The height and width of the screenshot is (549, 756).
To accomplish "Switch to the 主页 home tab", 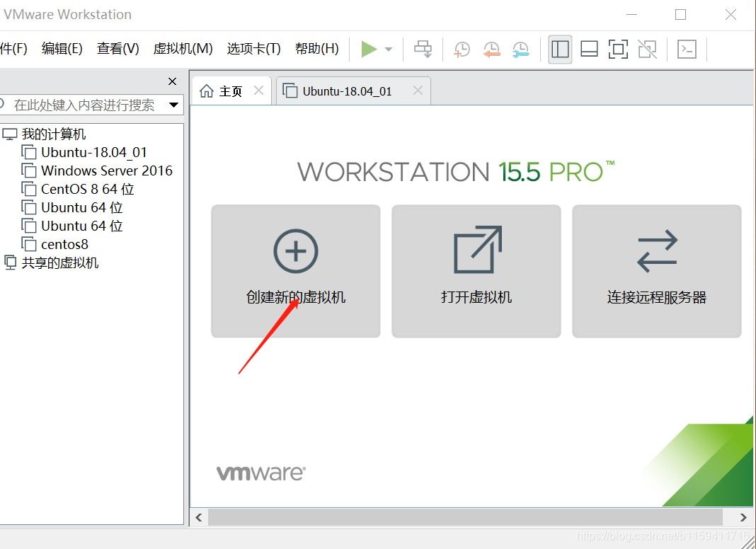I will [x=231, y=91].
